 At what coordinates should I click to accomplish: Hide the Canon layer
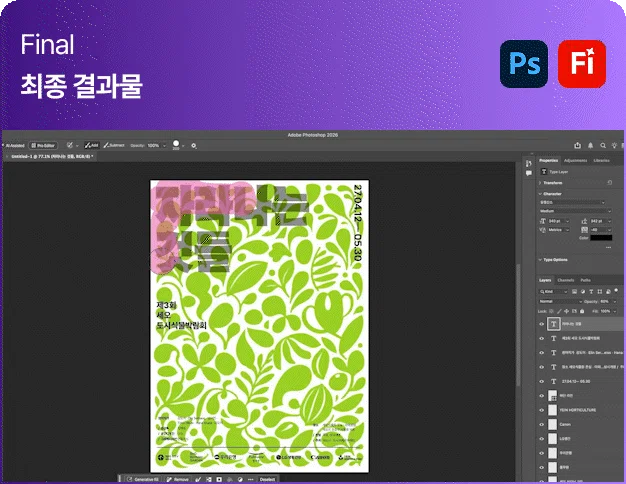click(x=542, y=424)
